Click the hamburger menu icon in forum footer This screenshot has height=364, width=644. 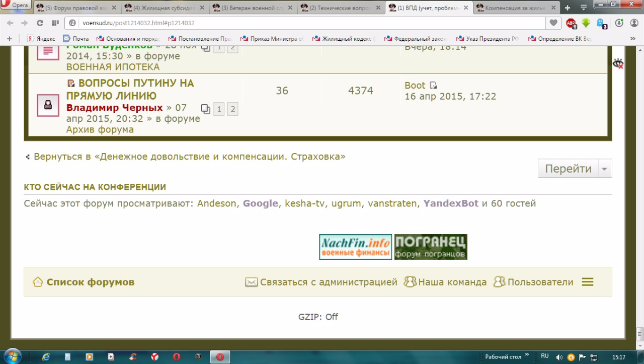588,282
